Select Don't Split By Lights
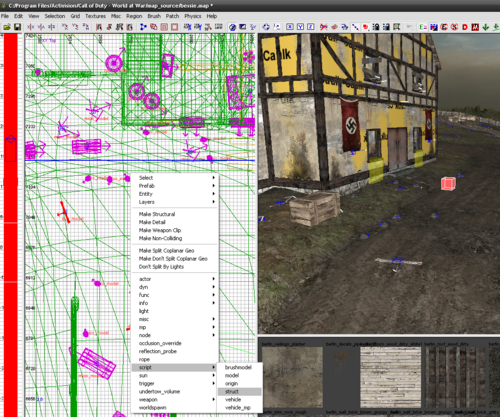Screen dimensions: 500x417 point(175,267)
